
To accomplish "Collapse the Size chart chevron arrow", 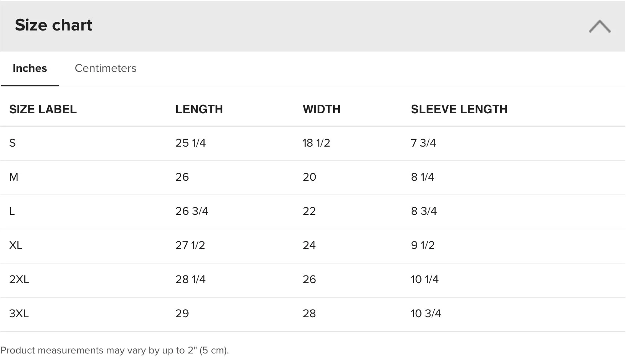I will point(599,26).
